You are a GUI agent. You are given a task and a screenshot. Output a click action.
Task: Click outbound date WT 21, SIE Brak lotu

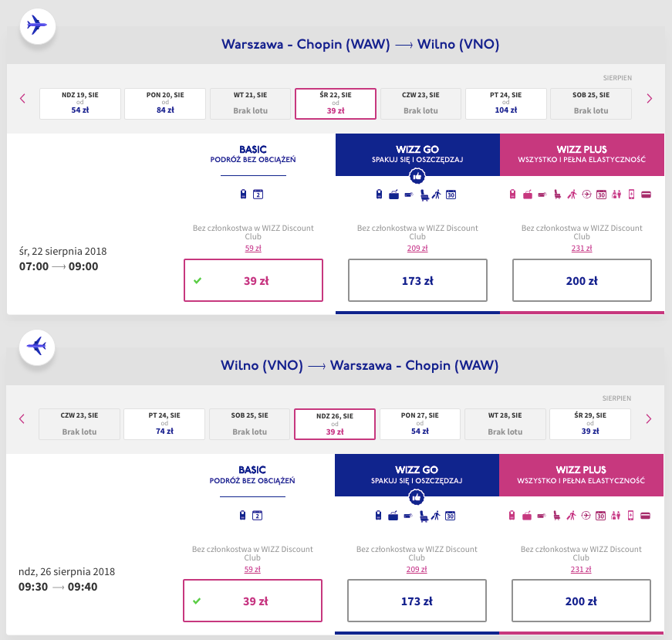click(x=250, y=103)
